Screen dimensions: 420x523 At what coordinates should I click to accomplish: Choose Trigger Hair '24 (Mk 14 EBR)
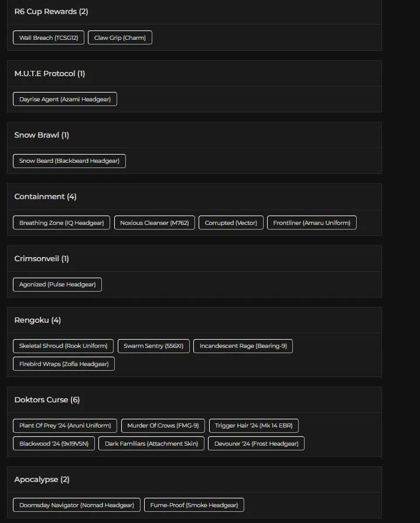point(254,426)
